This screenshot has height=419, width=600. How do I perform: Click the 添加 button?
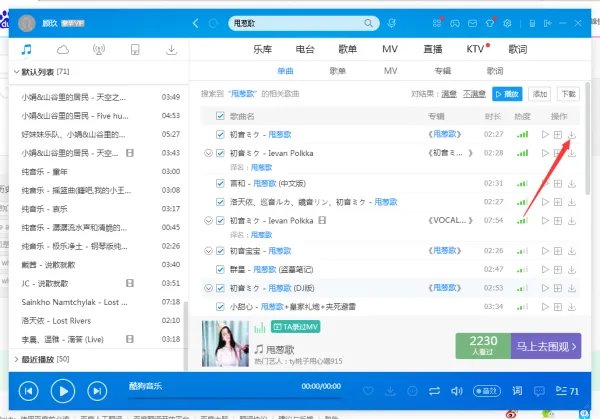coord(540,94)
